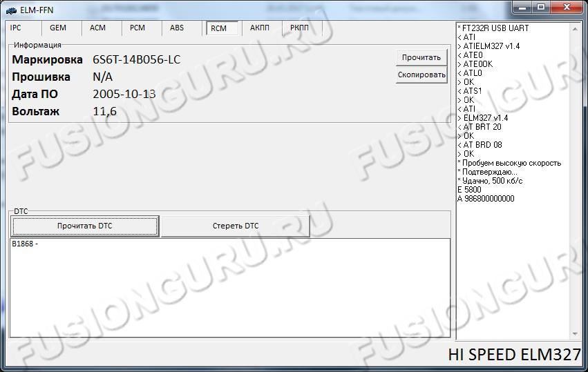Select the ACM tab
588x372 pixels.
tap(97, 28)
